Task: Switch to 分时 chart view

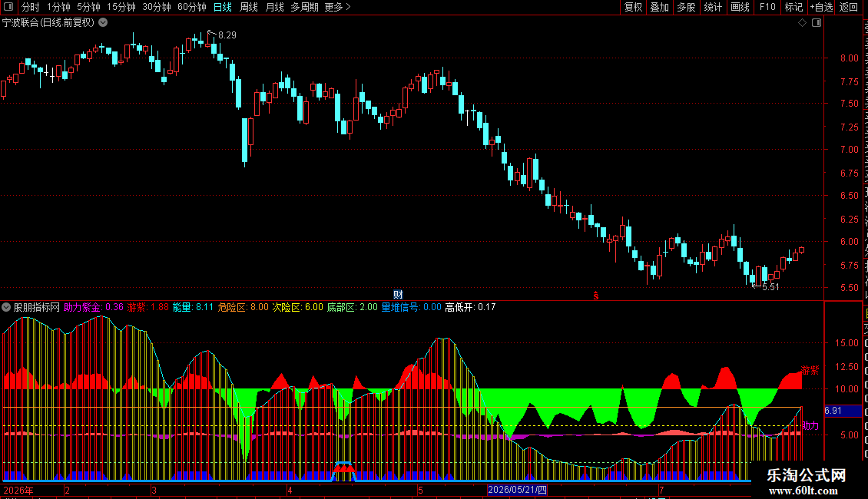Action: [31, 7]
